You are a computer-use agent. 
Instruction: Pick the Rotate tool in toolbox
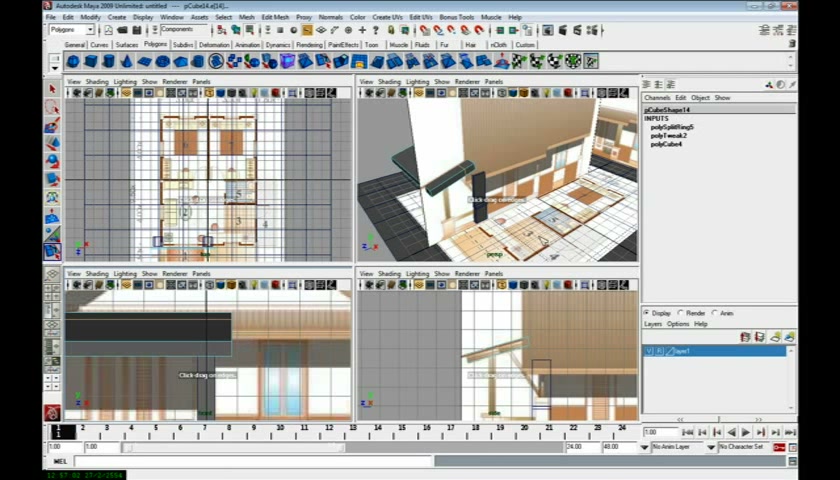pyautogui.click(x=52, y=161)
